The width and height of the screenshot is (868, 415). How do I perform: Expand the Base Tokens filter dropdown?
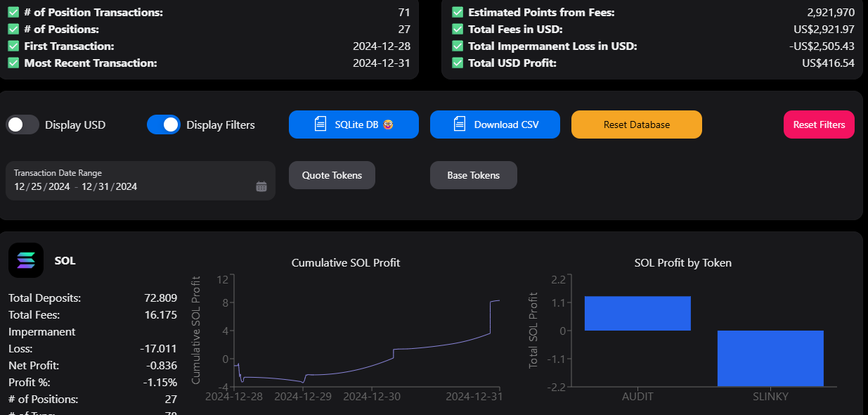[x=473, y=175]
